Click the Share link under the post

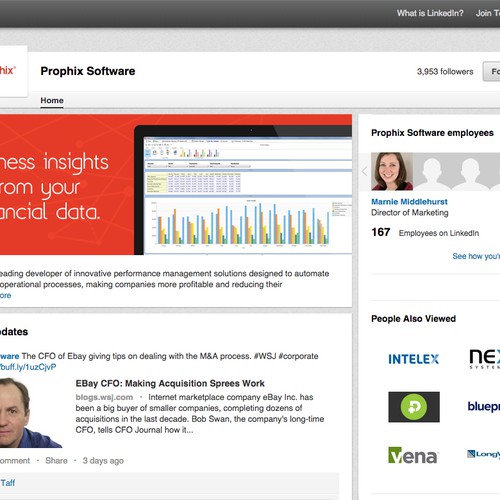(56, 461)
